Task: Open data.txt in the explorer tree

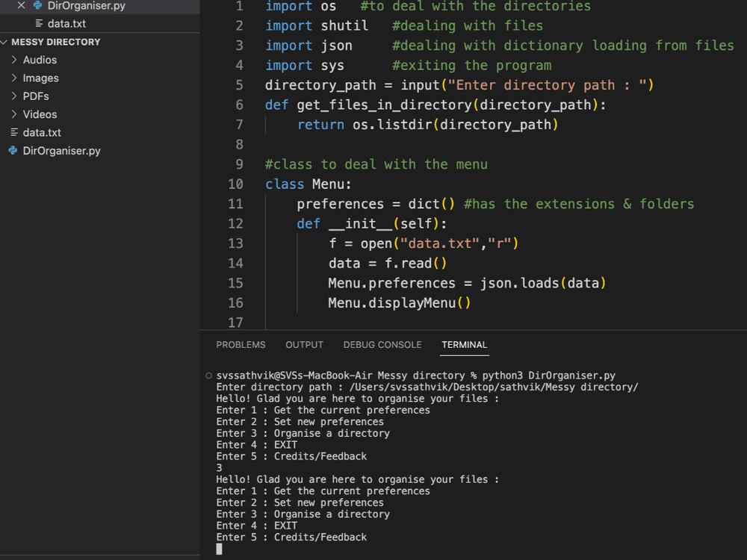Action: coord(42,132)
